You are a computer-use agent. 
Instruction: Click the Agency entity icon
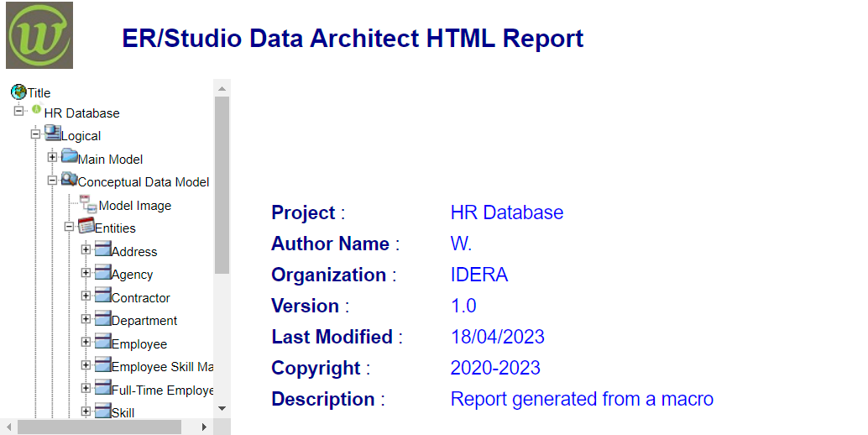(x=103, y=272)
